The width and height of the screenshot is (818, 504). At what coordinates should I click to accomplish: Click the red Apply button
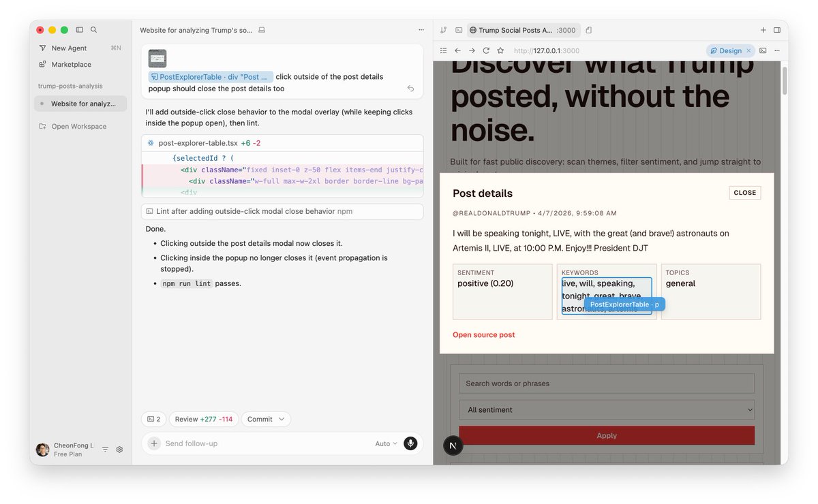click(607, 436)
